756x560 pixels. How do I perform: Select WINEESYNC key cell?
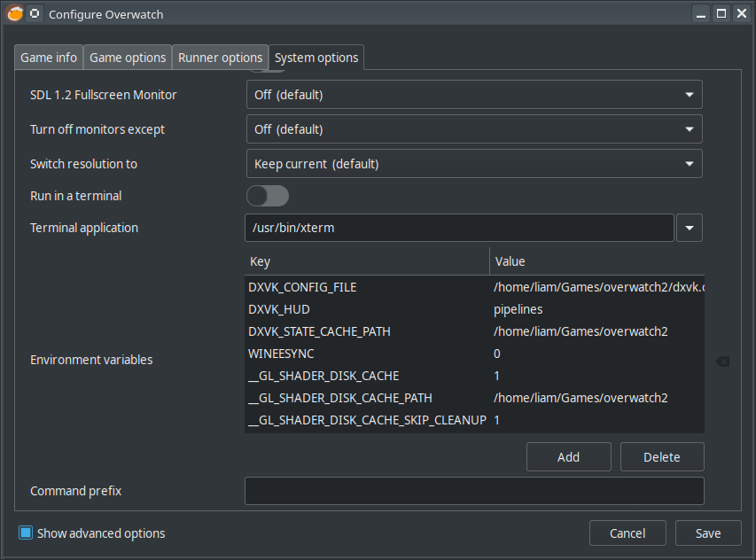pyautogui.click(x=367, y=354)
